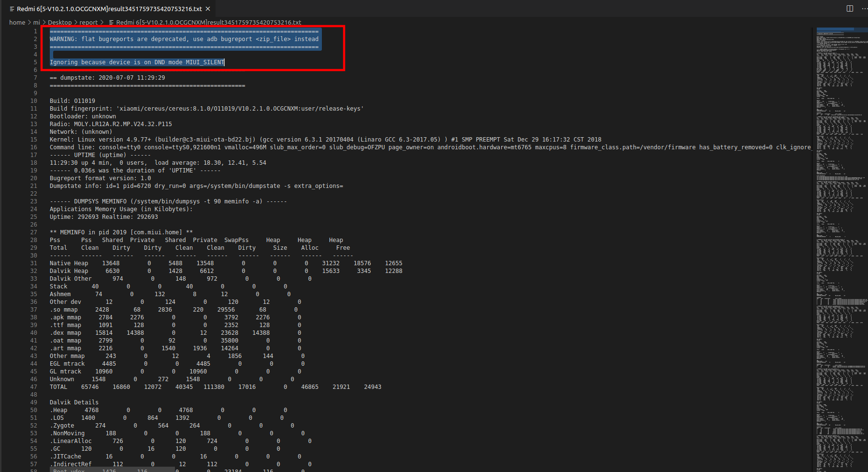Image resolution: width=868 pixels, height=472 pixels.
Task: Click the 'home' breadcrumb segment
Action: click(17, 22)
